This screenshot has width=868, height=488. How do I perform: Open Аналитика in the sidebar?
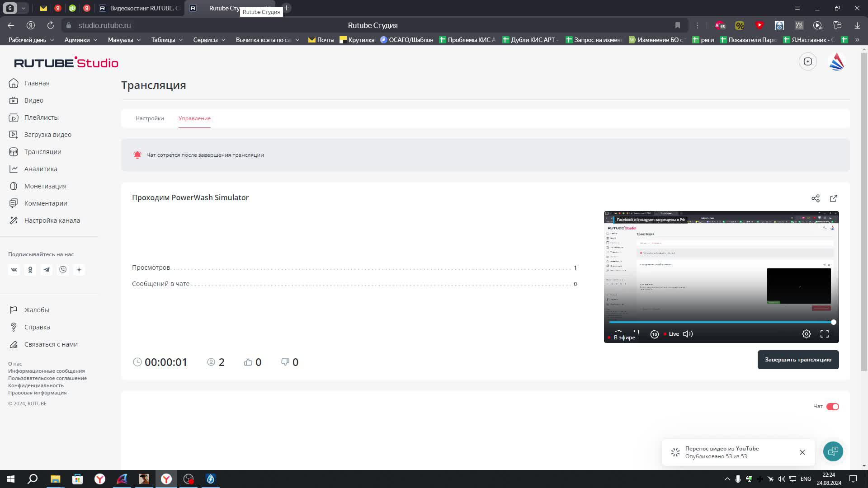coord(41,169)
